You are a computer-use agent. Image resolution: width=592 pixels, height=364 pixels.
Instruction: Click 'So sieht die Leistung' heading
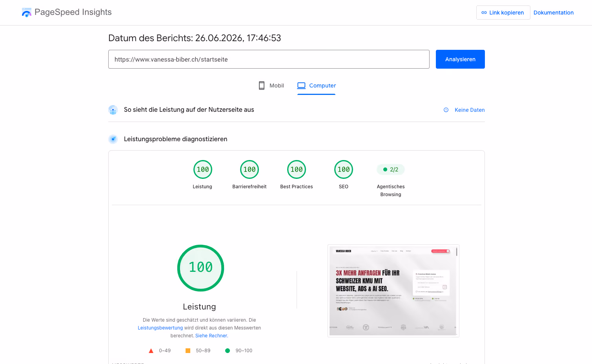point(189,110)
